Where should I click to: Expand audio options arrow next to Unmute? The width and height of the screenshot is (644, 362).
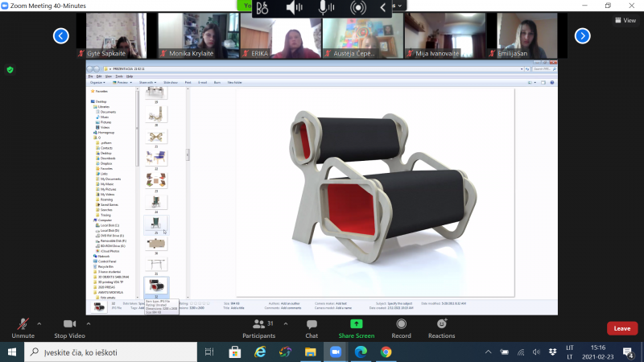pyautogui.click(x=39, y=324)
